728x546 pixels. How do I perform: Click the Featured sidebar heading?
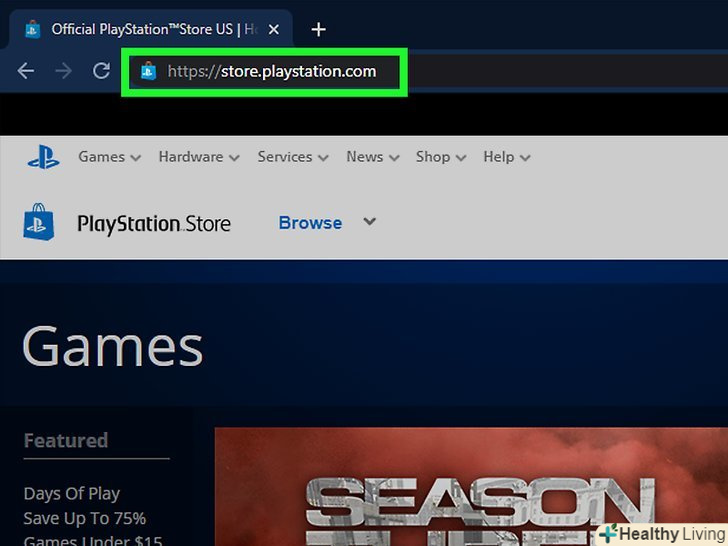[65, 441]
